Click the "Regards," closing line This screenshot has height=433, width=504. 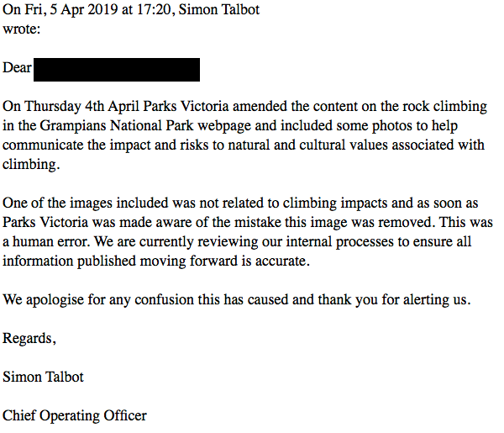pos(29,339)
